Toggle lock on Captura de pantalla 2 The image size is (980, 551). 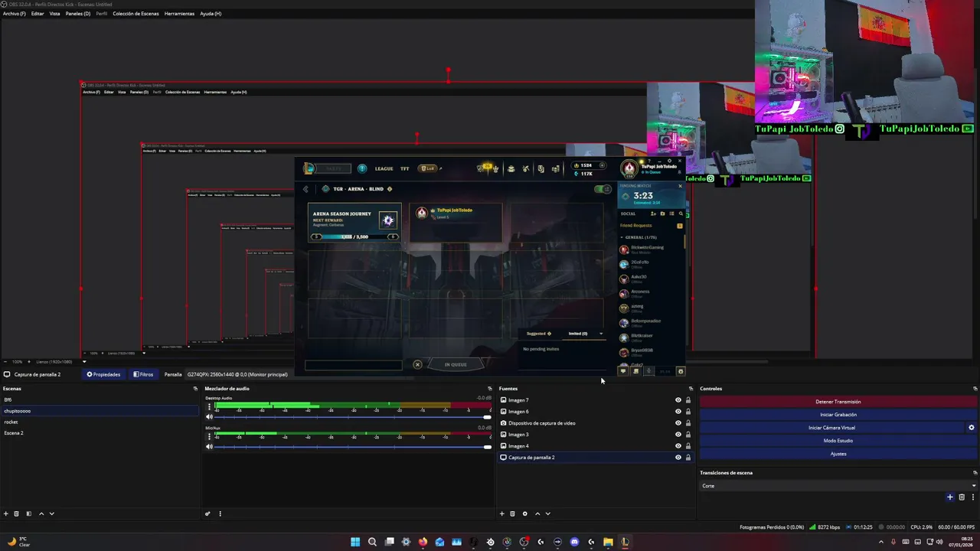click(688, 458)
